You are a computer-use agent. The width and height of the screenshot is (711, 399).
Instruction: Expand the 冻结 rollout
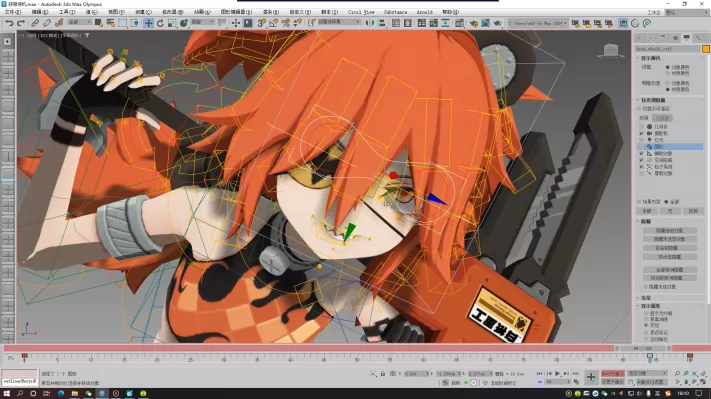646,298
